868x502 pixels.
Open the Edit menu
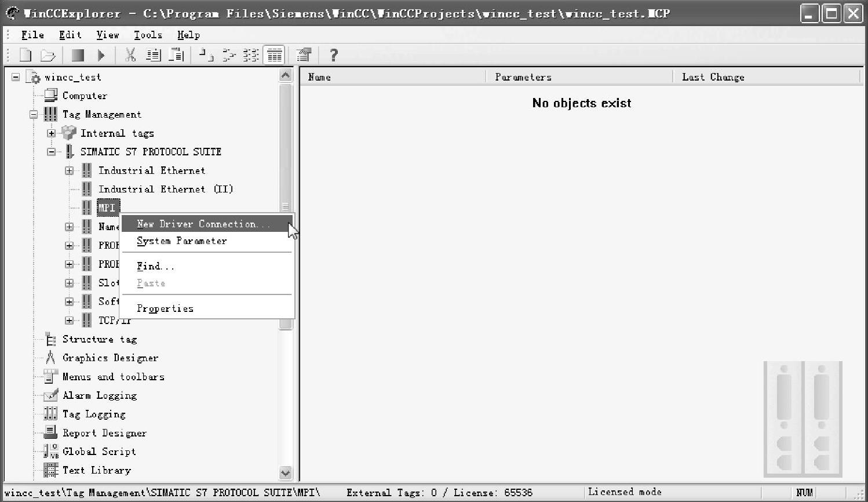pos(70,35)
